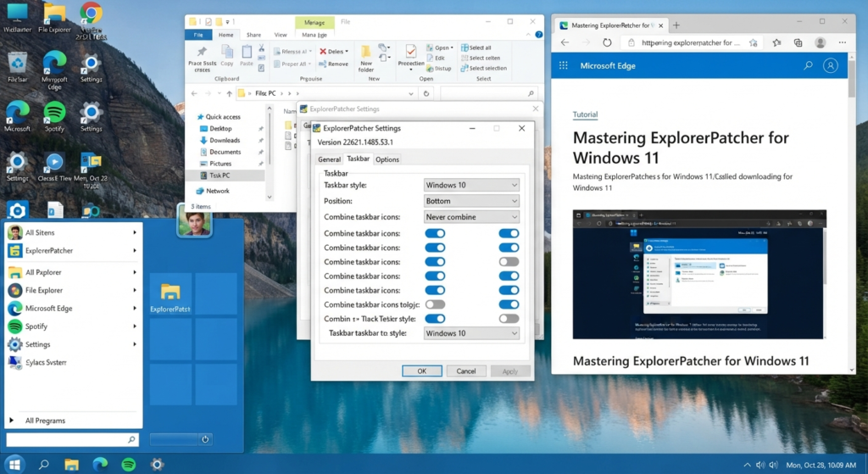The height and width of the screenshot is (474, 868).
Task: Click the Copy icon in File Explorer ribbon
Action: click(227, 52)
